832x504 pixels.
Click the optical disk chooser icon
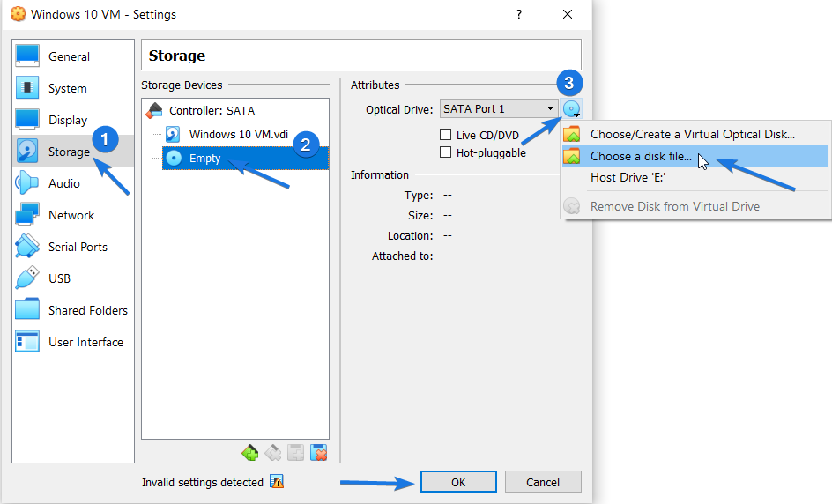[571, 109]
